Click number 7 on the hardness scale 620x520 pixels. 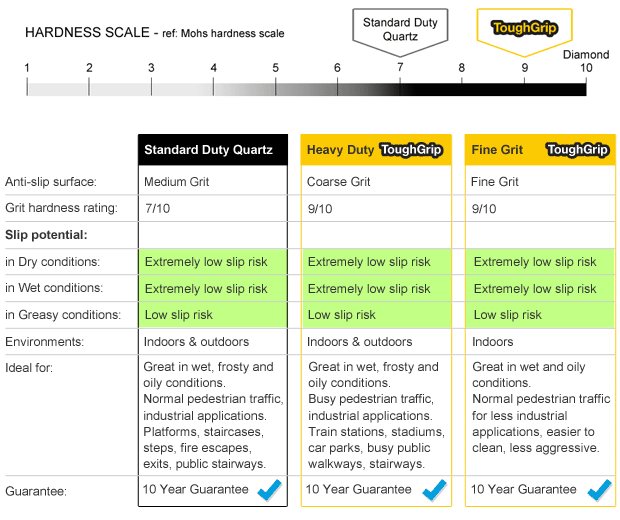point(400,68)
